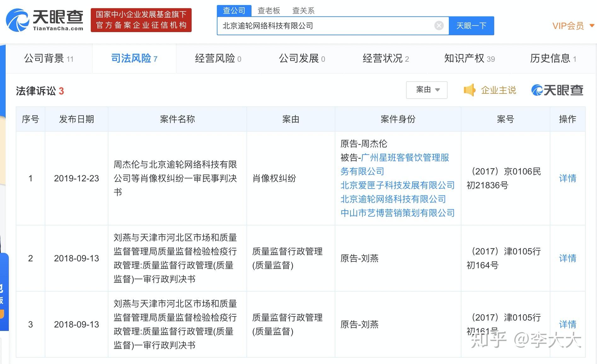This screenshot has width=597, height=364.
Task: Open the 经营风险 tab
Action: coord(218,59)
